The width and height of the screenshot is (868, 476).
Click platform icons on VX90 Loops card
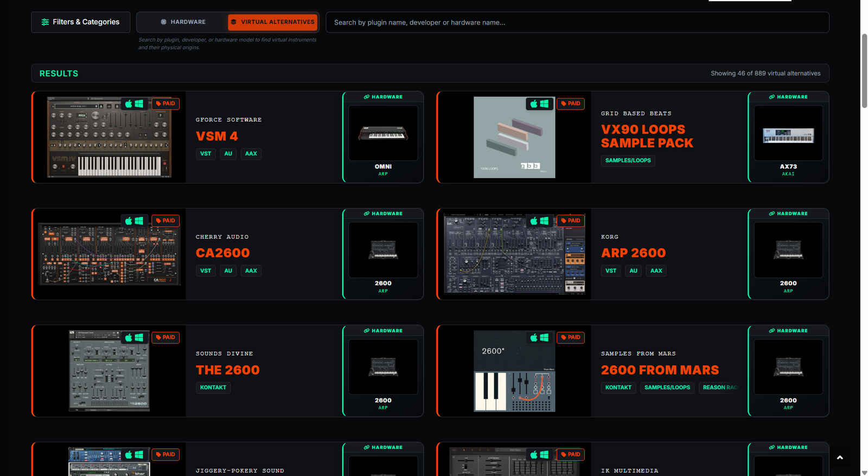pos(539,104)
